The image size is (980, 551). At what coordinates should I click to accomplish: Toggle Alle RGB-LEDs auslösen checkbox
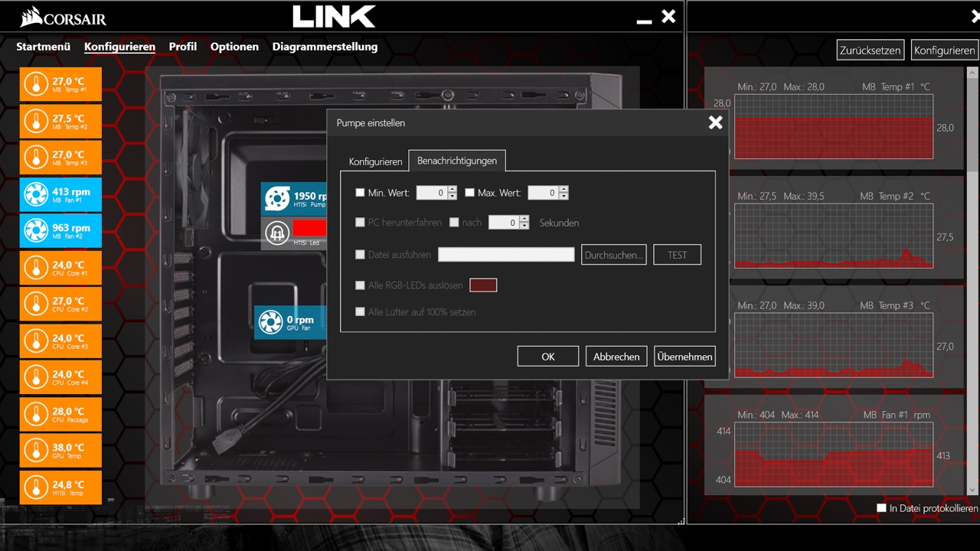pyautogui.click(x=360, y=285)
